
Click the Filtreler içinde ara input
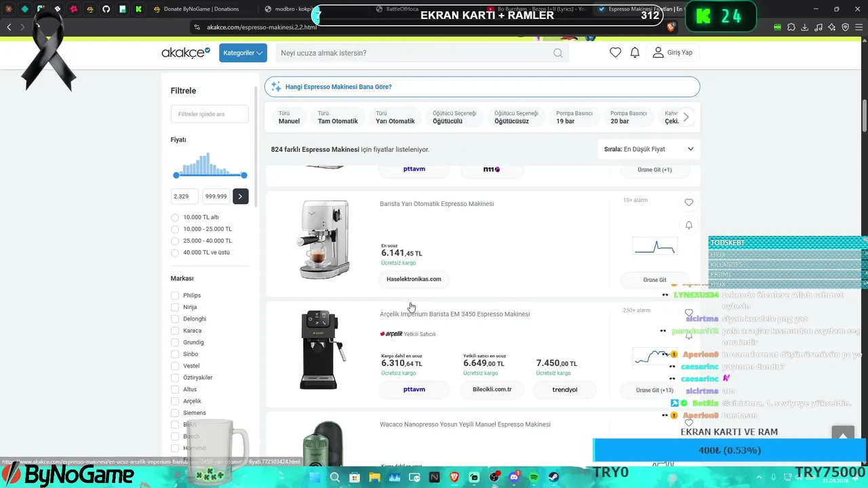click(210, 114)
